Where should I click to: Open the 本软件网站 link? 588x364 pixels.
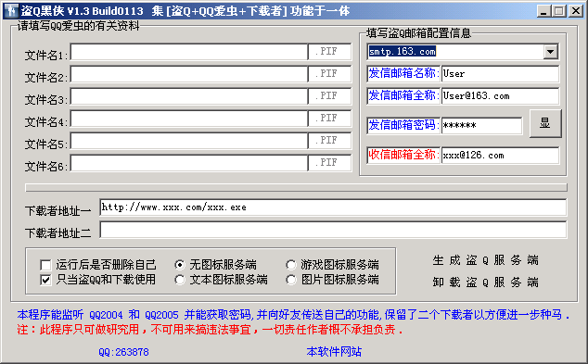click(334, 352)
